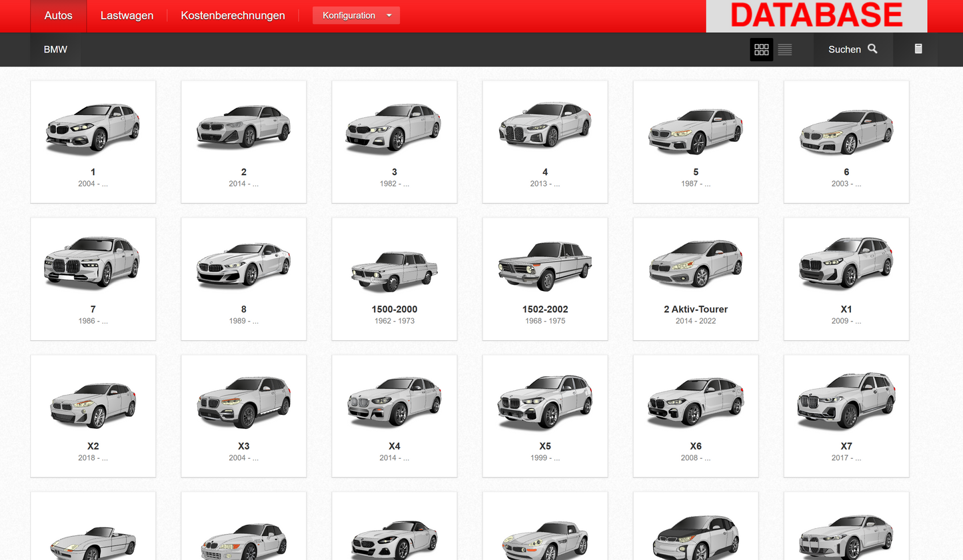Select the 2 Aktiv-Tourer card
Screen dimensions: 963x560
696,279
